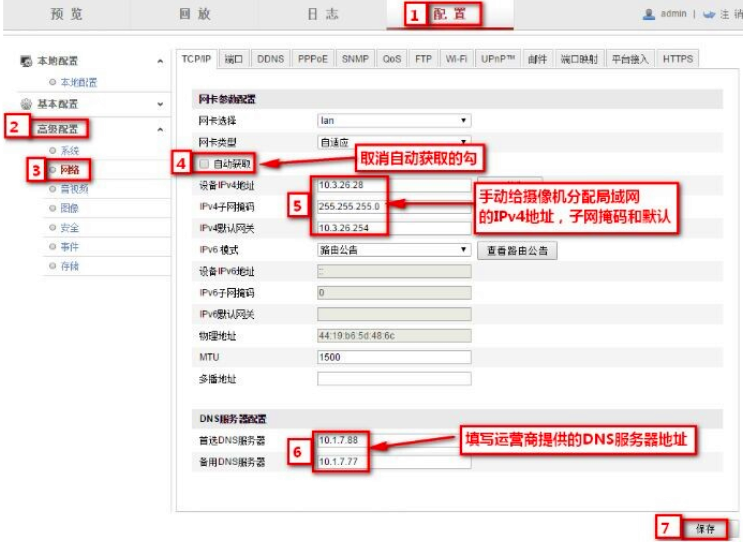
Task: Open the 本地配置 sub-item link
Action: pos(78,82)
